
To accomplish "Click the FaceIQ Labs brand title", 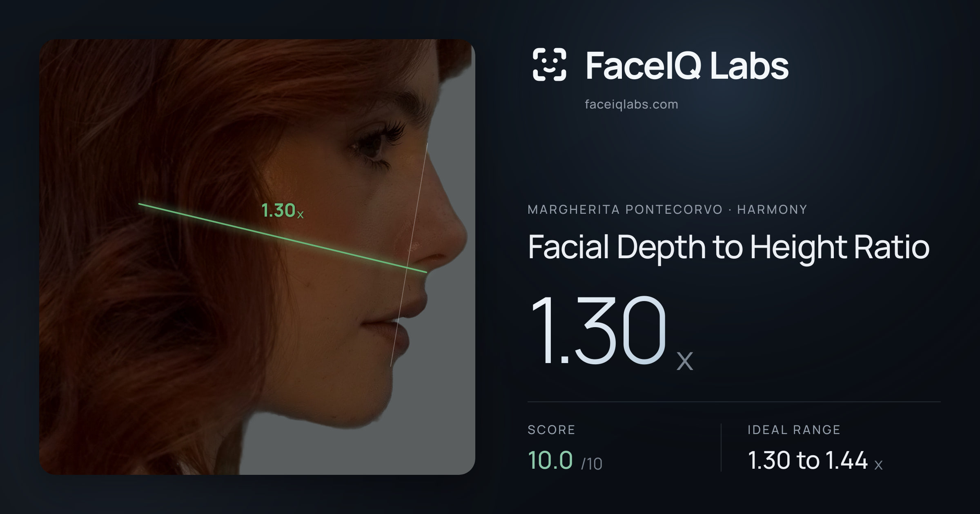I will click(687, 65).
